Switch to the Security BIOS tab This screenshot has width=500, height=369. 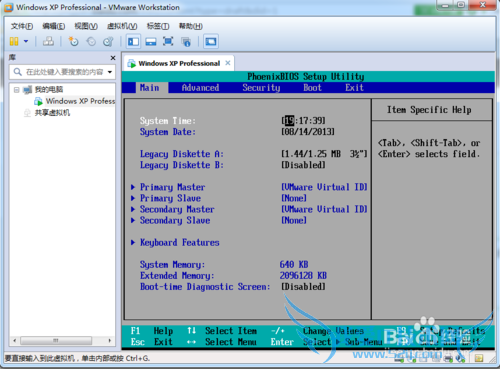[261, 88]
